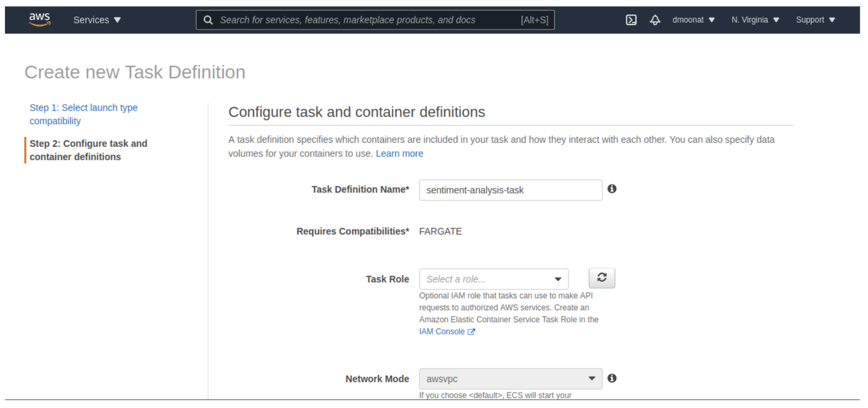The height and width of the screenshot is (408, 868).
Task: Open the Support menu
Action: tap(815, 20)
